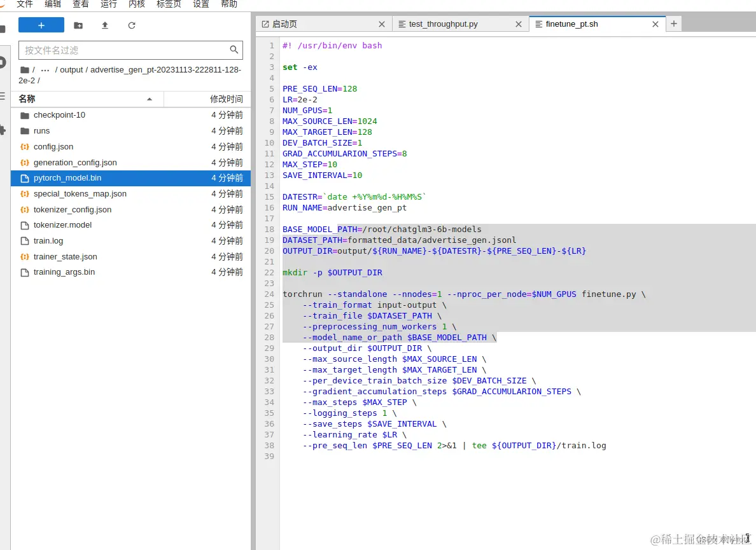
Task: Click the MAX_SOURCE_LEN=1024 line
Action: coord(330,121)
